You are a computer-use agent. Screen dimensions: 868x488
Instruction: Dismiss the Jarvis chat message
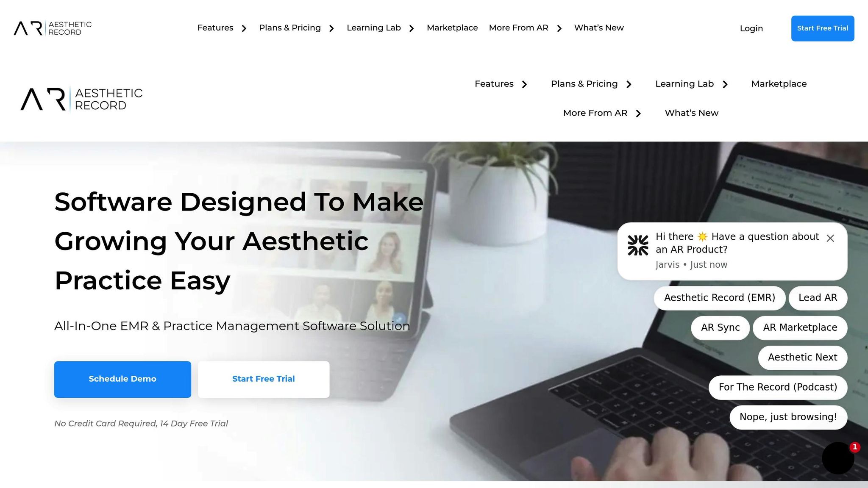pyautogui.click(x=830, y=238)
